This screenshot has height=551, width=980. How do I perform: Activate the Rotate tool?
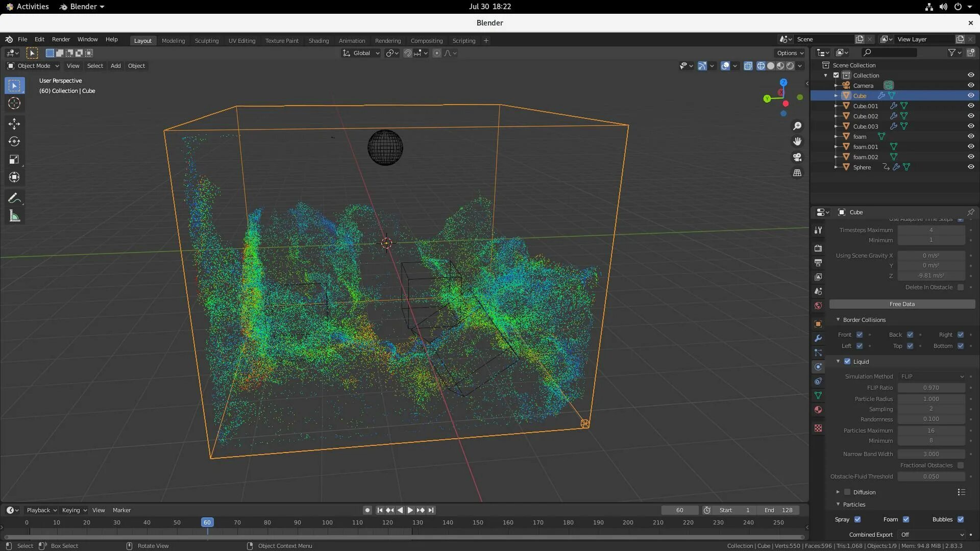coord(14,141)
